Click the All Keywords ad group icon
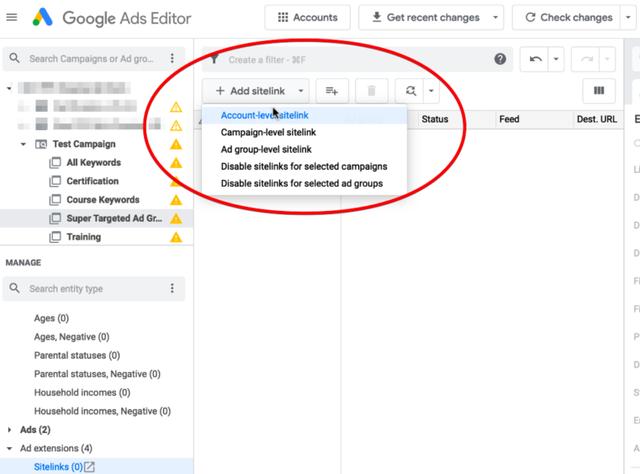The image size is (640, 474). click(x=55, y=162)
